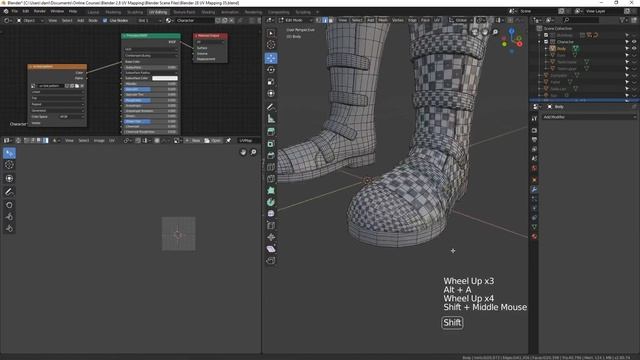Click the New image button in UV editor

pos(193,140)
